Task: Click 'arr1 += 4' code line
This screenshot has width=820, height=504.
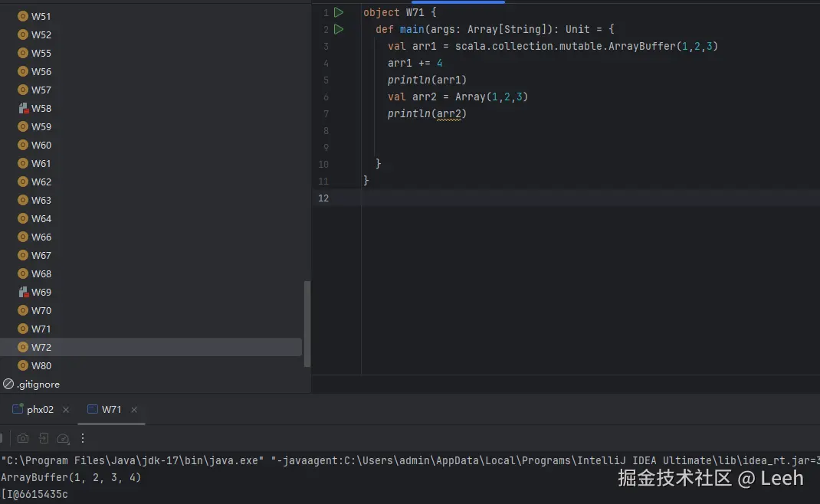Action: 415,64
